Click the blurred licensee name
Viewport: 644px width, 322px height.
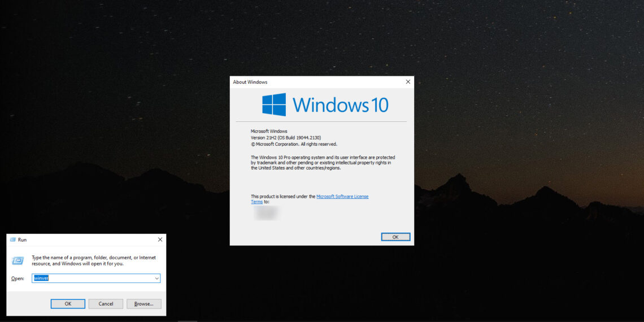tap(266, 213)
